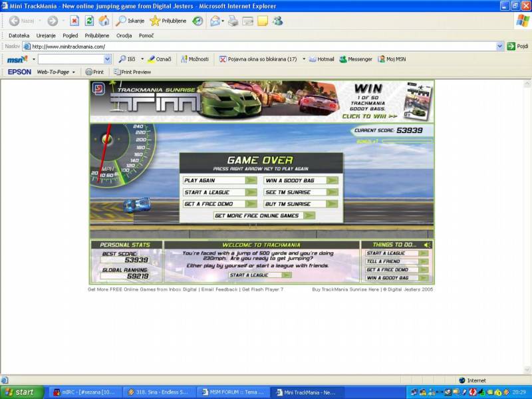Click the address bar URL field
The image size is (532, 399).
[x=259, y=47]
